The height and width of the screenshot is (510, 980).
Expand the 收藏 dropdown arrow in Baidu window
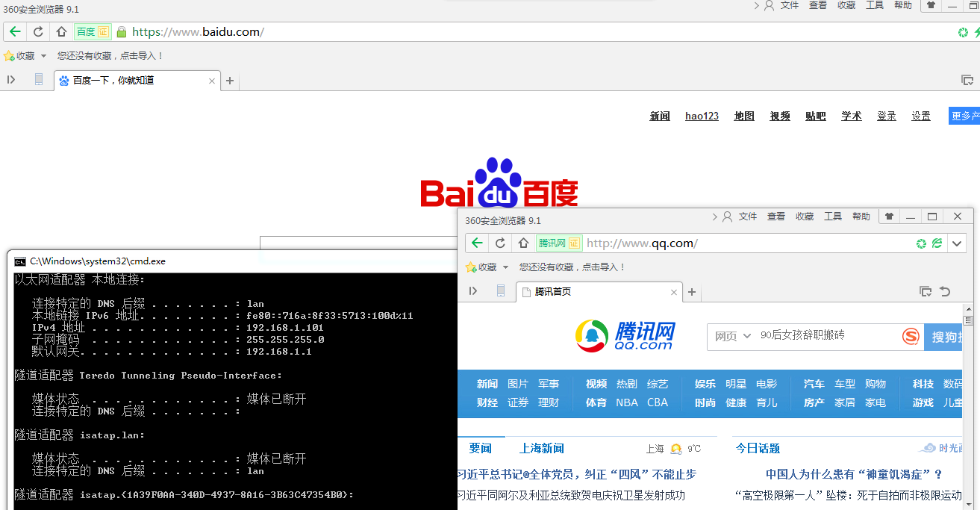pyautogui.click(x=43, y=56)
